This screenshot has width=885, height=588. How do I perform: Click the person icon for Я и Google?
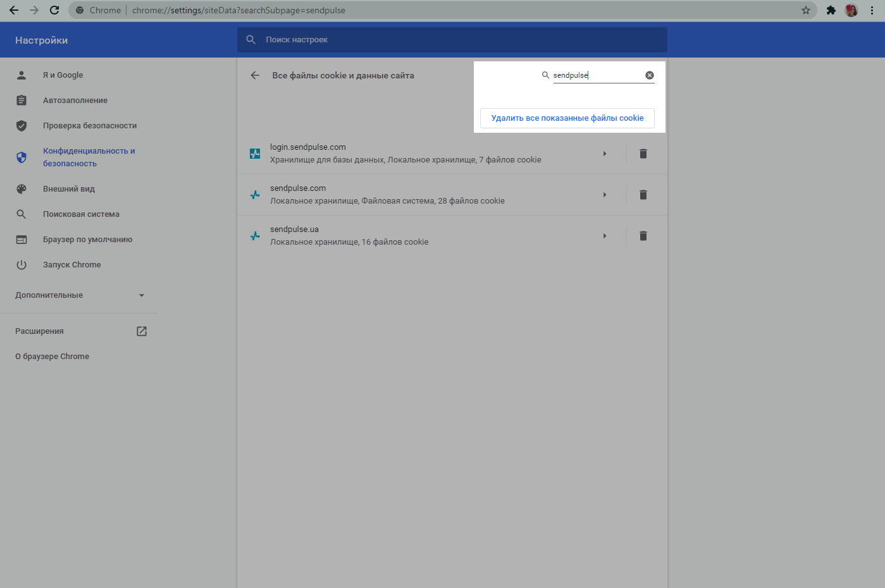pos(22,75)
